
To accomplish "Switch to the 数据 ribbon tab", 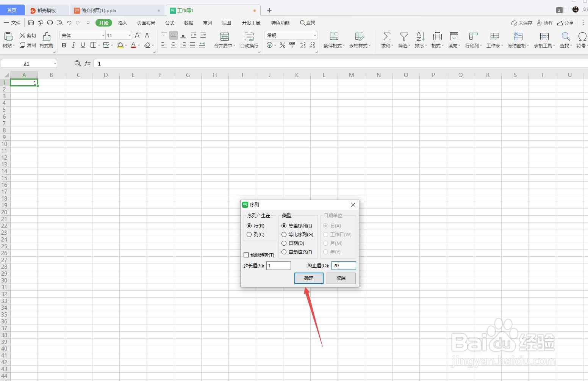I will click(189, 23).
